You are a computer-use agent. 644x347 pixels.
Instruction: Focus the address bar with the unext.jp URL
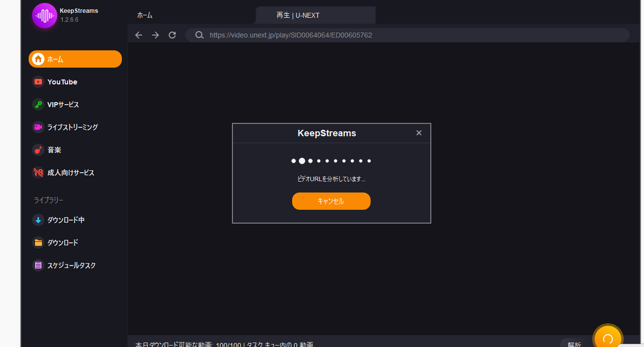pos(408,35)
